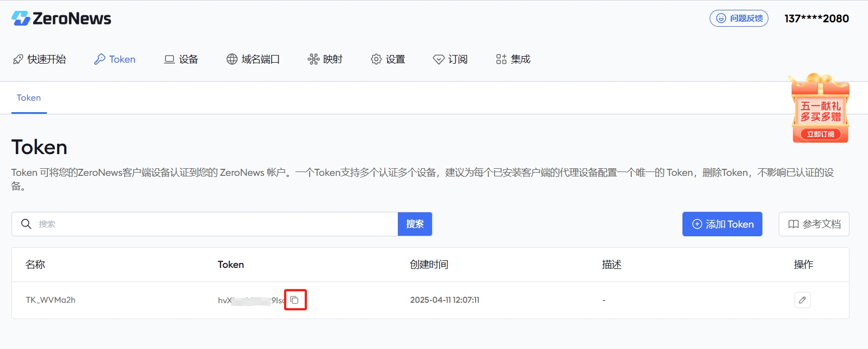Click the edit pencil icon for TK_WVMa2h
This screenshot has height=349, width=868.
(802, 300)
